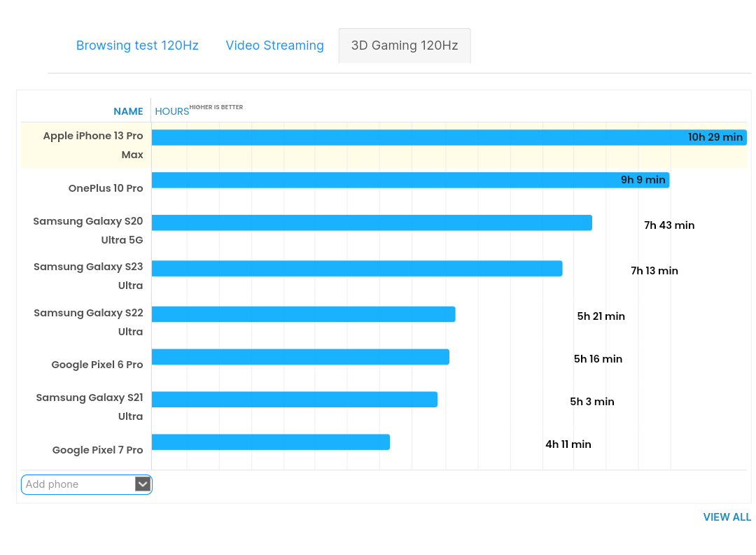Click the Apple iPhone 13 Pro Max bar

(x=448, y=137)
